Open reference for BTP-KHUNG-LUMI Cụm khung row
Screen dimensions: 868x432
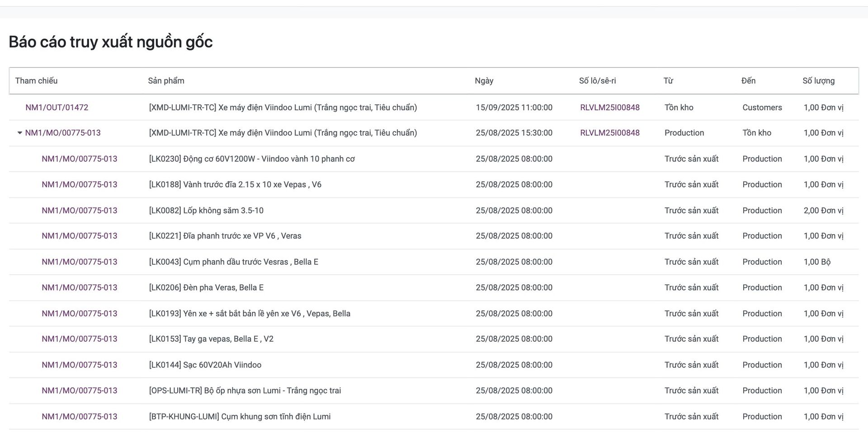click(x=80, y=417)
